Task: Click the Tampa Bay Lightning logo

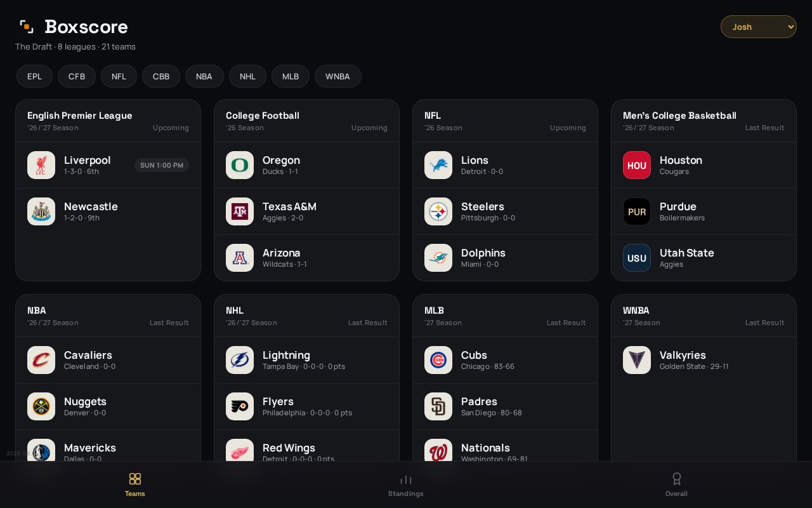Action: coord(240,360)
